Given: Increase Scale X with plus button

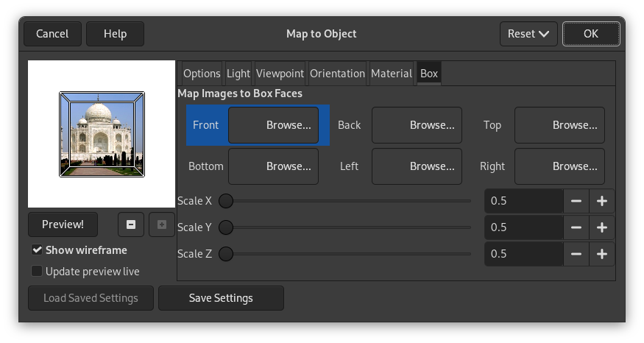Looking at the screenshot, I should tap(601, 201).
